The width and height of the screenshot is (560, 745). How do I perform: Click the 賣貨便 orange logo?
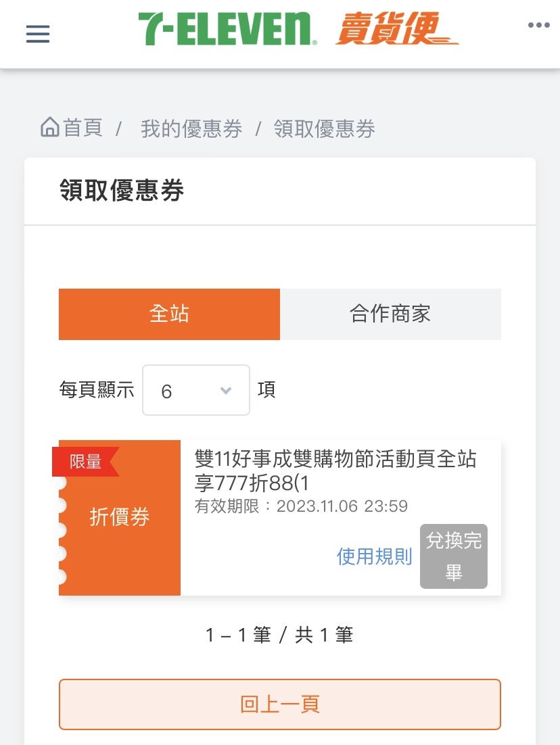396,29
